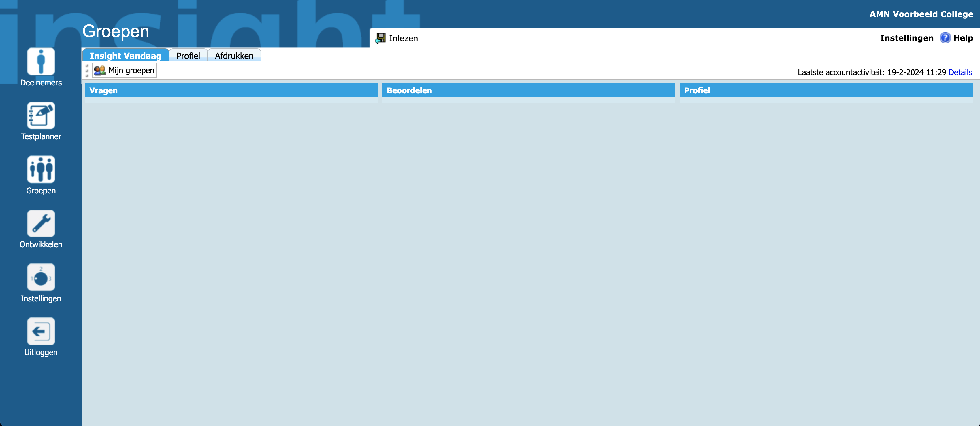Open the Afdrukken tab

pyautogui.click(x=234, y=56)
